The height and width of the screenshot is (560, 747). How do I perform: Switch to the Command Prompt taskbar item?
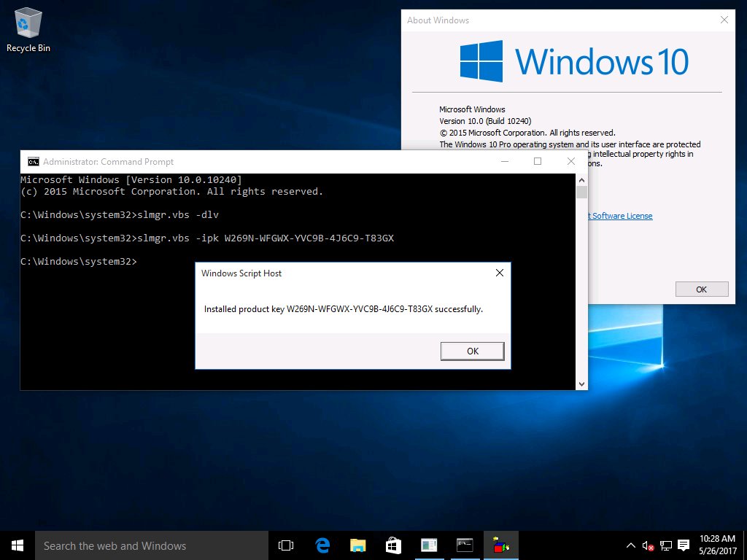[x=465, y=545]
